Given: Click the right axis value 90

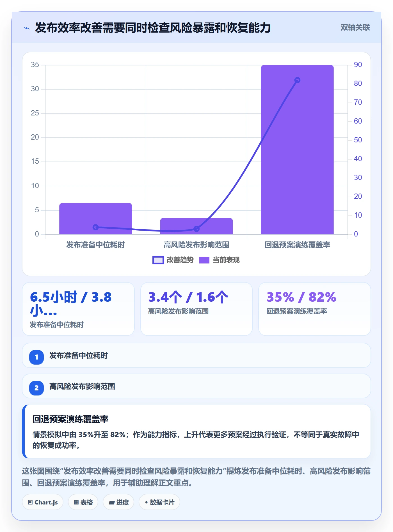Looking at the screenshot, I should 358,65.
